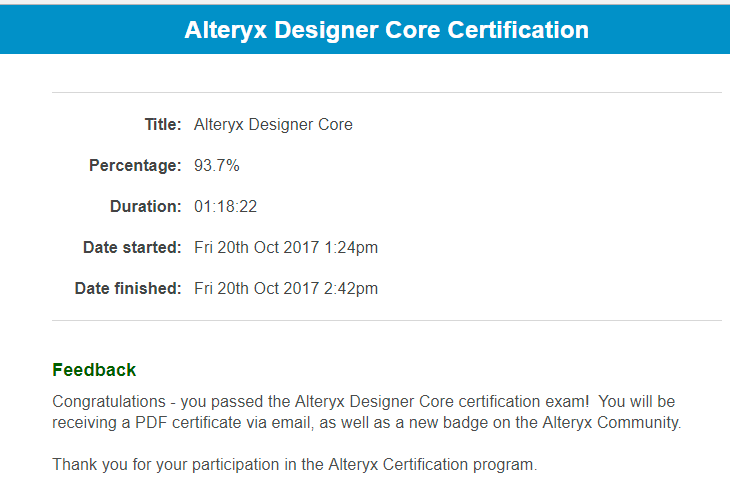Select the 93.7% score value
This screenshot has height=490, width=730.
tap(216, 165)
